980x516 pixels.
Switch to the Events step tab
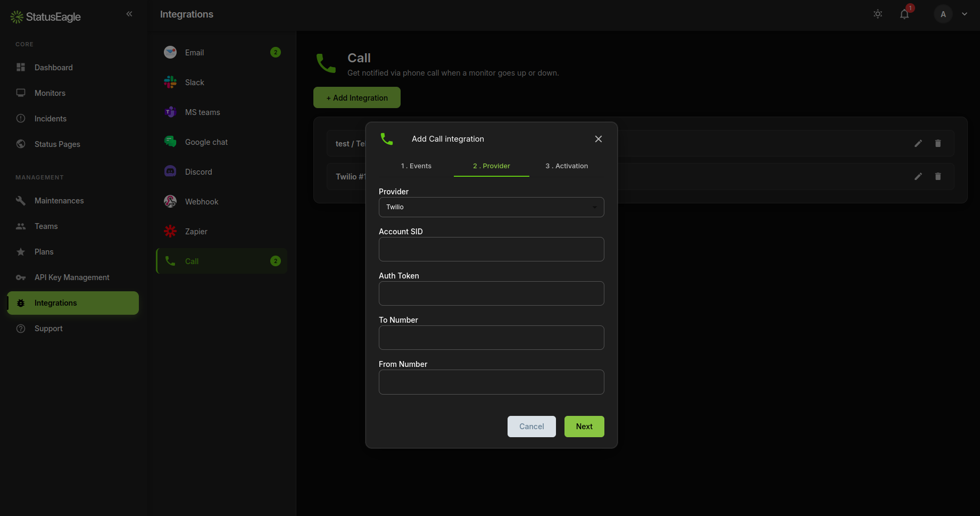(x=416, y=166)
